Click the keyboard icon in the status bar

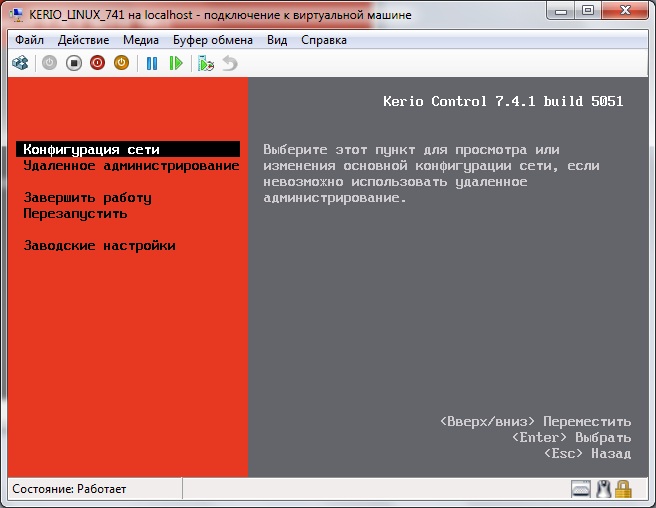pyautogui.click(x=582, y=489)
